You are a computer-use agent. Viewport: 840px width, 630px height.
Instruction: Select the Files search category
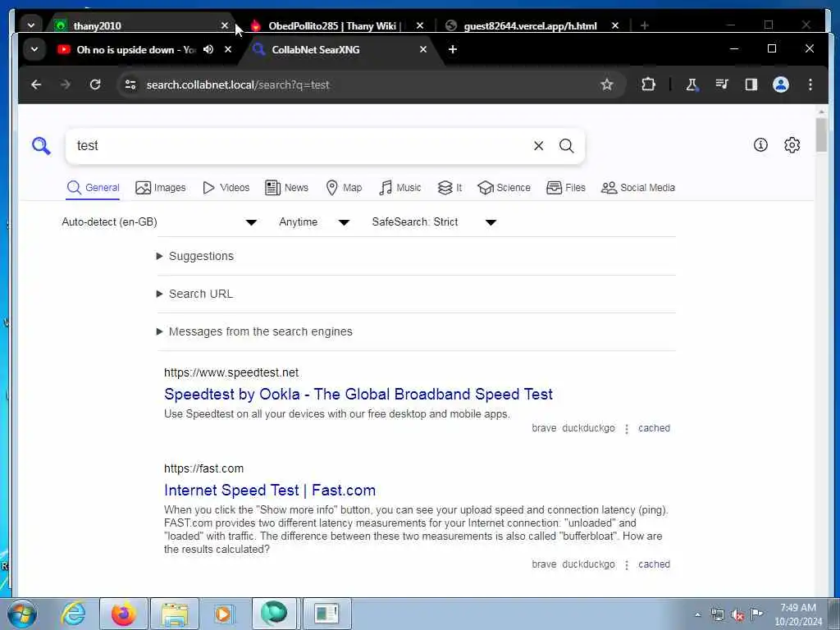[x=566, y=188]
